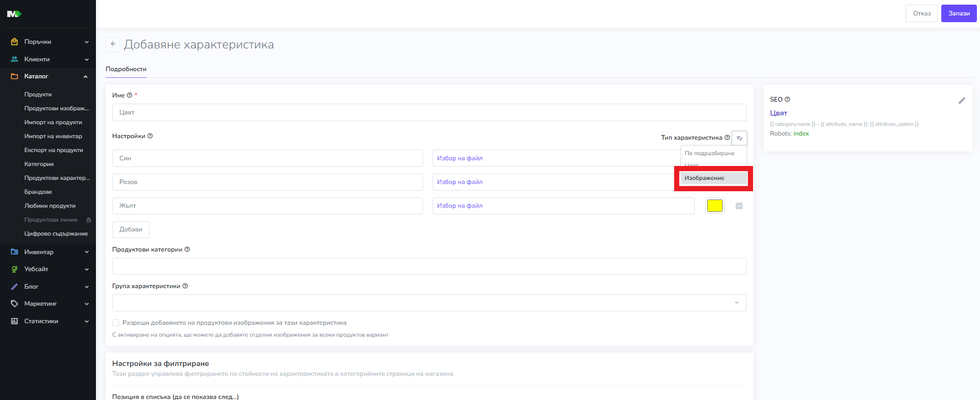Click the help icon beside Продуктови категории

click(187, 249)
